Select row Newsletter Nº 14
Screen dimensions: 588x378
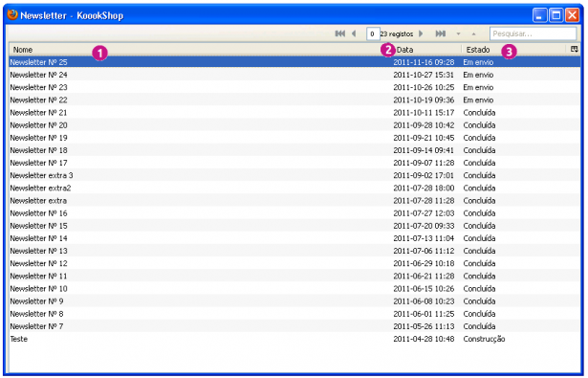[x=294, y=238]
